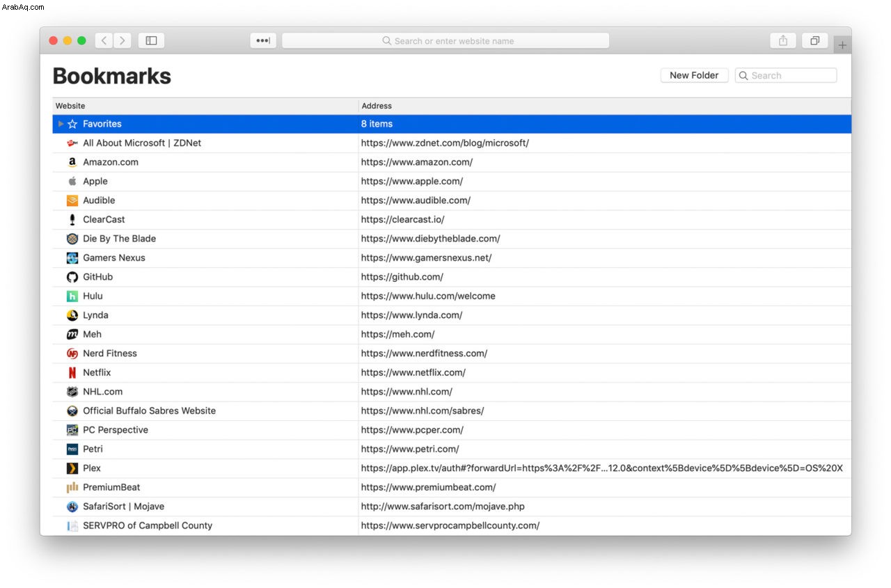891x588 pixels.
Task: Click the https://www.zdnet.com/blog/microsoft/ address
Action: [x=445, y=143]
